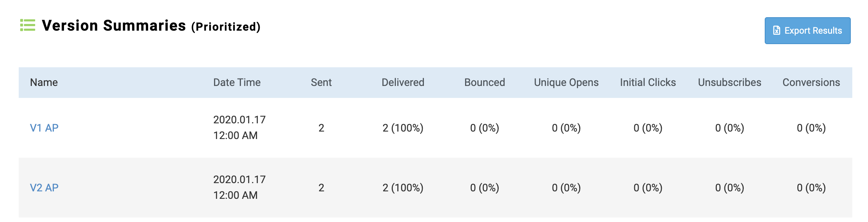
Task: Click the Unsubscribes column header
Action: (730, 83)
